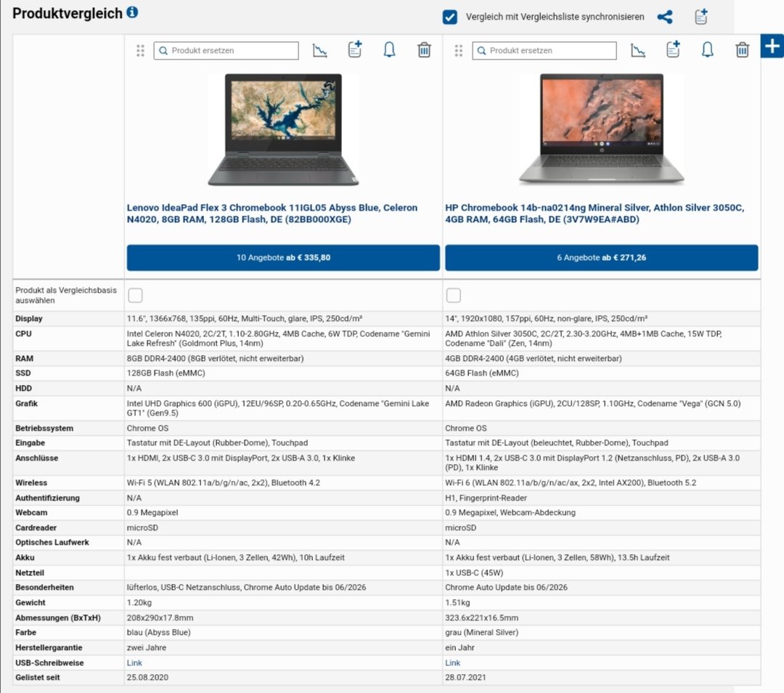The width and height of the screenshot is (784, 693).
Task: Click Produkt ersetzen field for Lenovo
Action: [226, 51]
